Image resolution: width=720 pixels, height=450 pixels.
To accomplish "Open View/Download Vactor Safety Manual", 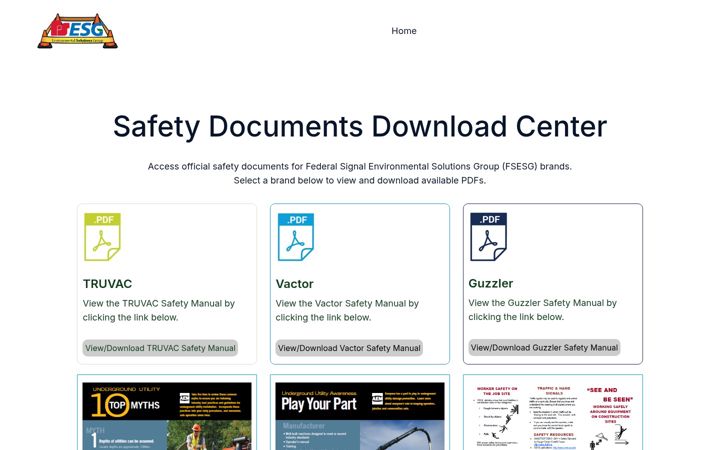I will (x=349, y=348).
